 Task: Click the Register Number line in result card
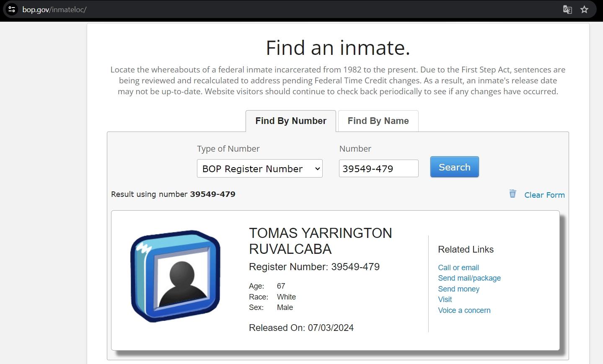click(x=314, y=267)
